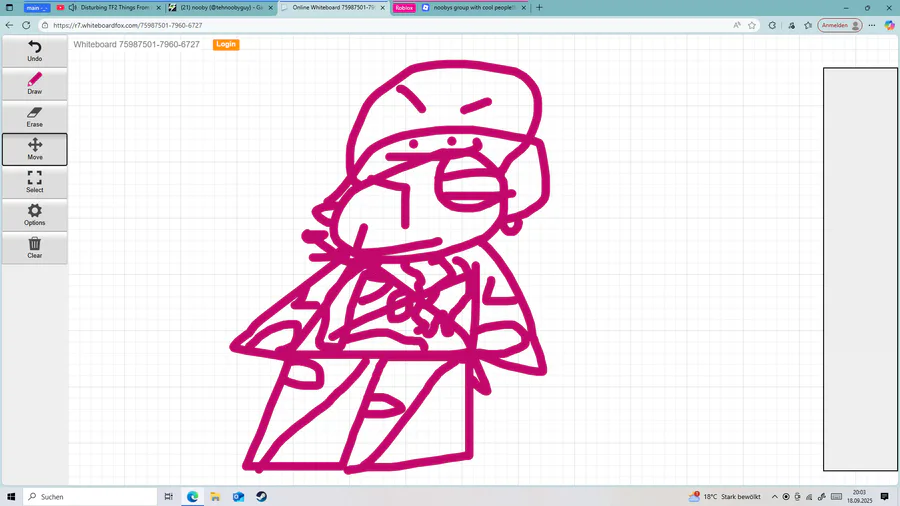Open tab actions menu icon
This screenshot has width=900, height=506.
coord(9,8)
